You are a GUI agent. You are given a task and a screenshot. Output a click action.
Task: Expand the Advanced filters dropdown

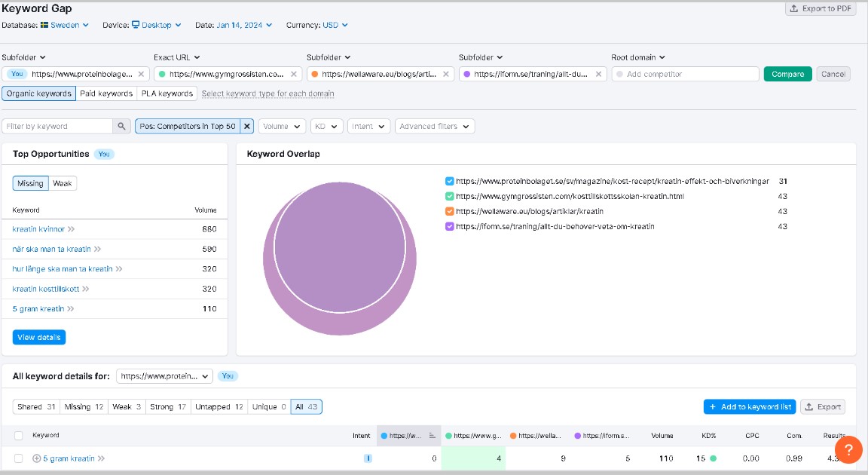[x=435, y=126]
